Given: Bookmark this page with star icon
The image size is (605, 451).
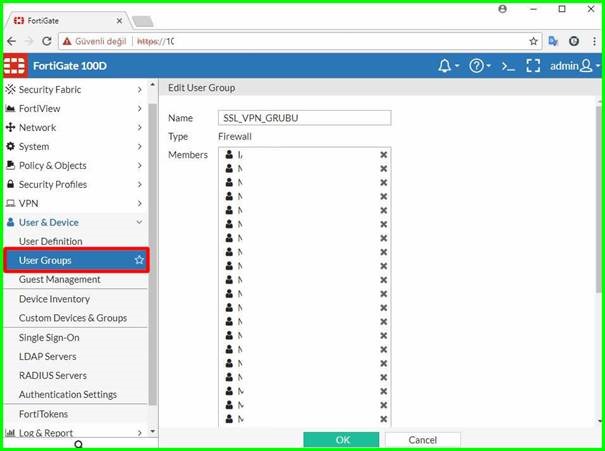Looking at the screenshot, I should click(533, 41).
